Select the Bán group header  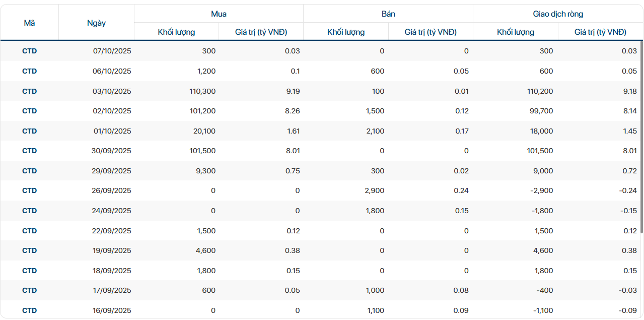(388, 14)
